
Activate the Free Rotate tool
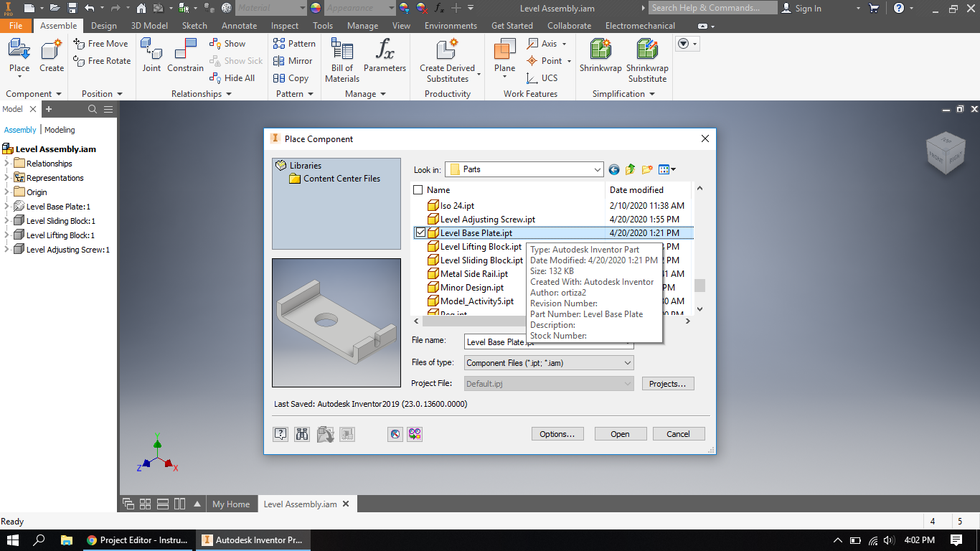(x=101, y=61)
